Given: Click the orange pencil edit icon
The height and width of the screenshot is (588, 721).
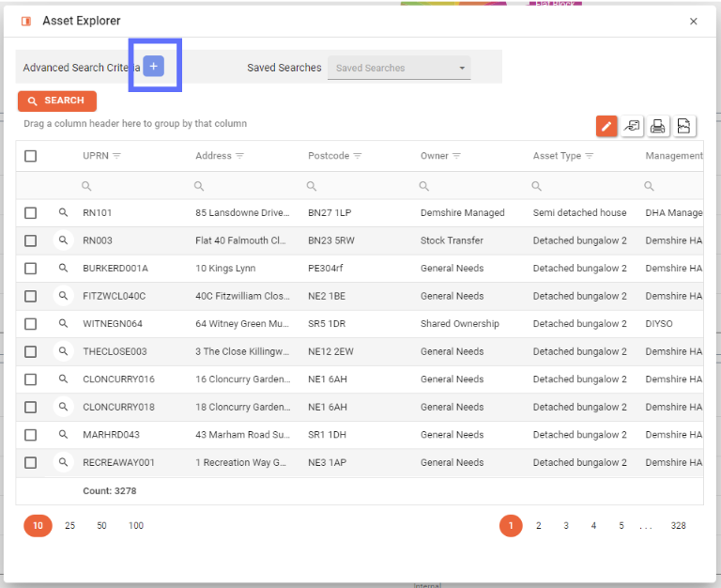Looking at the screenshot, I should (606, 126).
